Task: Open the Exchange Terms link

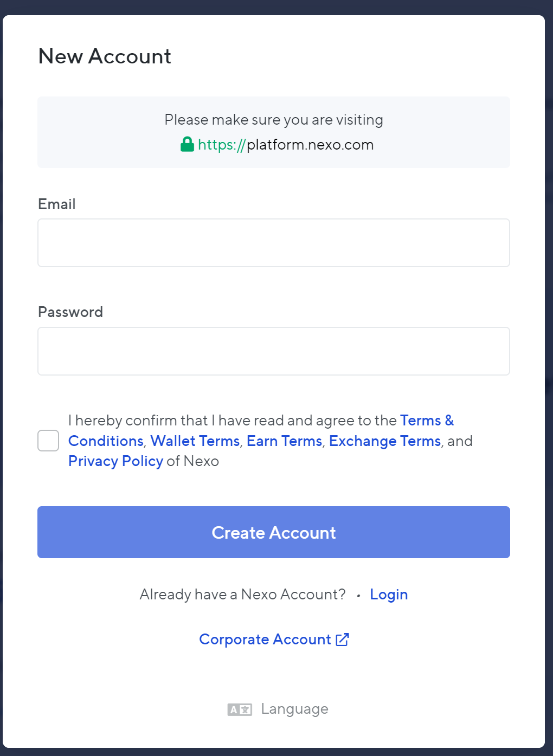Action: 384,441
